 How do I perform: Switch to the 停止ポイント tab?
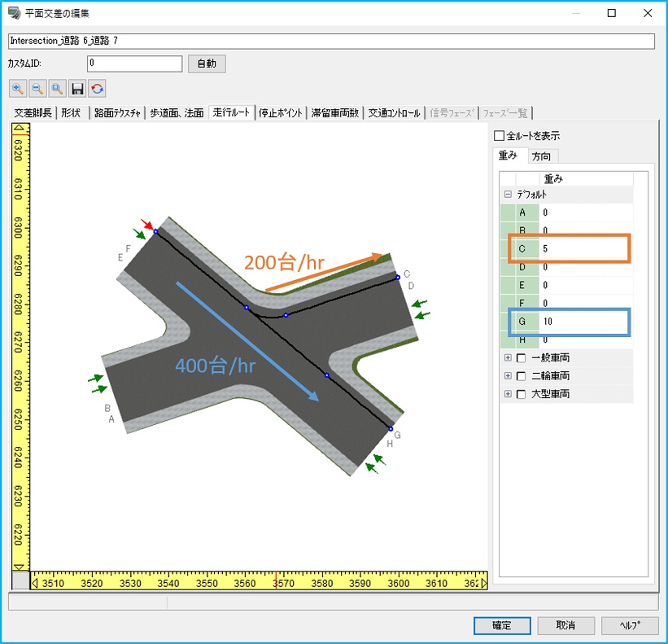282,113
